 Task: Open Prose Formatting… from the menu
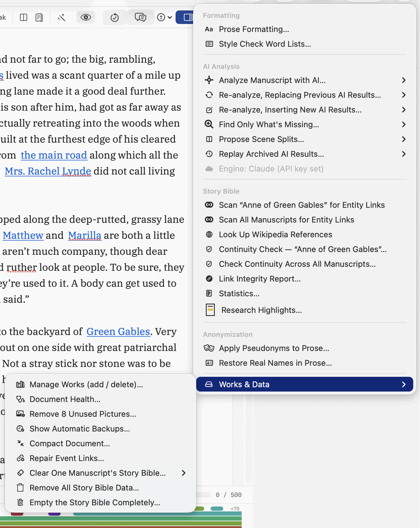point(304,29)
